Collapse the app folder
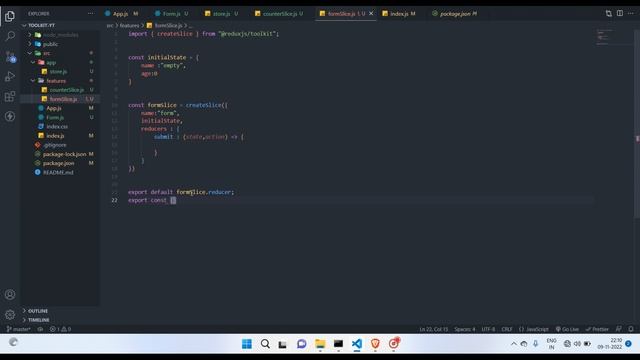This screenshot has height=360, width=640. coord(33,62)
